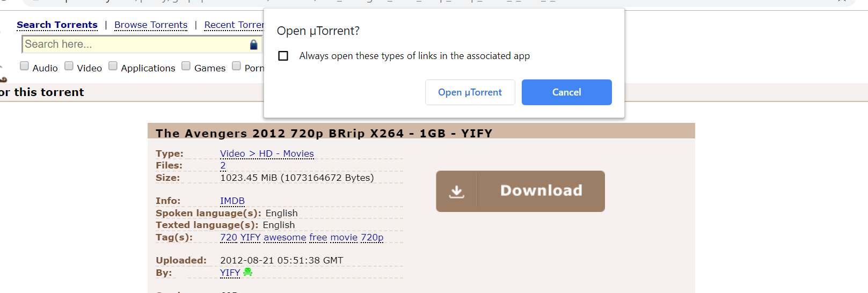Check the Audio category checkbox
The height and width of the screenshot is (293, 868).
(24, 66)
